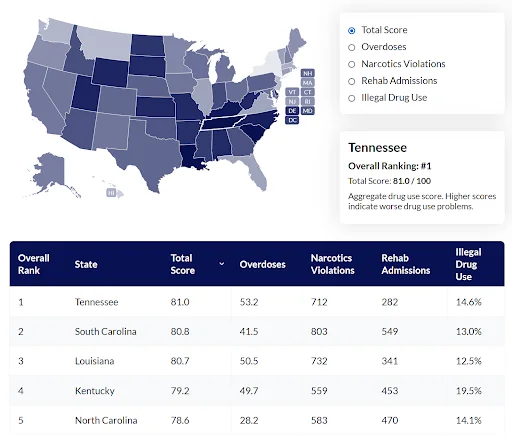The image size is (512, 439).
Task: Choose the Illegal Drug Use radio option
Action: [x=351, y=98]
